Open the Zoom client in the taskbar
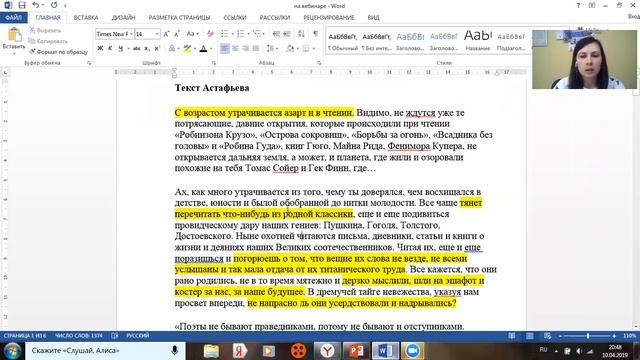Screen dimensions: 640x360 [412, 351]
